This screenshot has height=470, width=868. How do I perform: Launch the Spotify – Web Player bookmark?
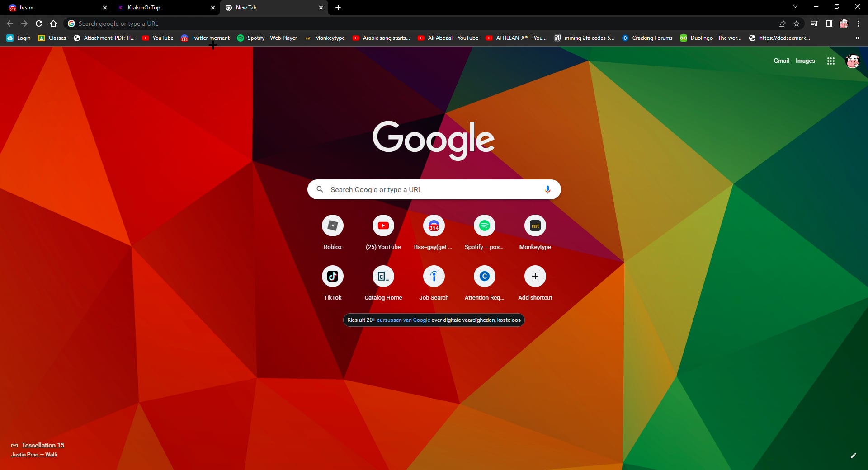tap(267, 38)
